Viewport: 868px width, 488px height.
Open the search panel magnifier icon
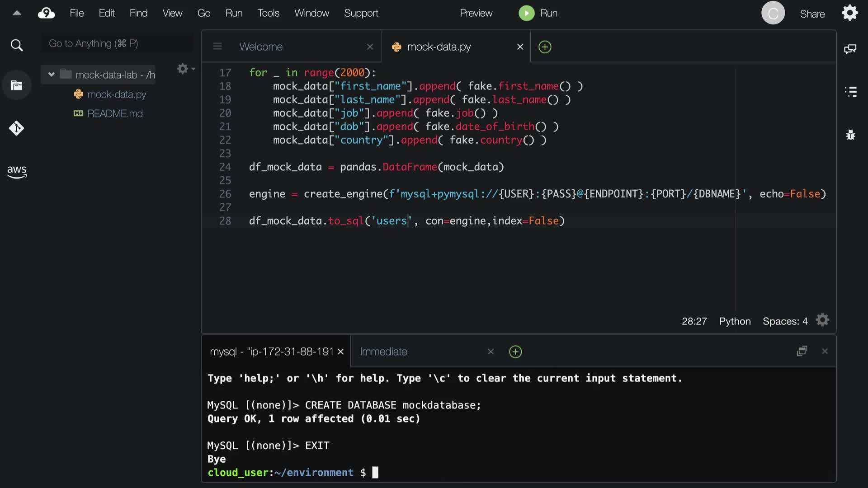pos(17,45)
